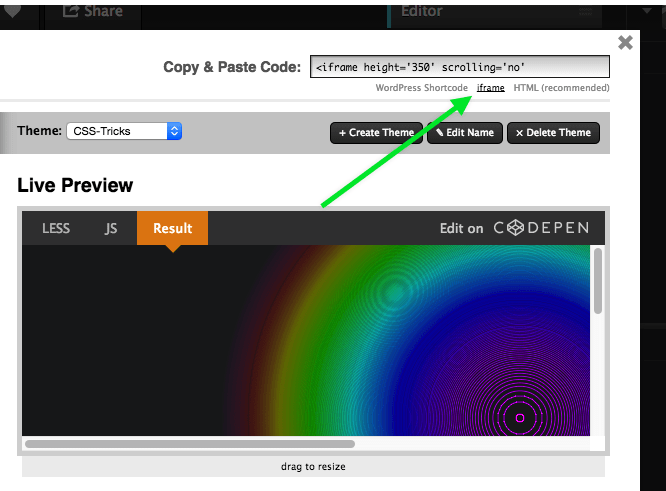This screenshot has height=491, width=666.
Task: Switch to the JS tab in preview
Action: (110, 229)
